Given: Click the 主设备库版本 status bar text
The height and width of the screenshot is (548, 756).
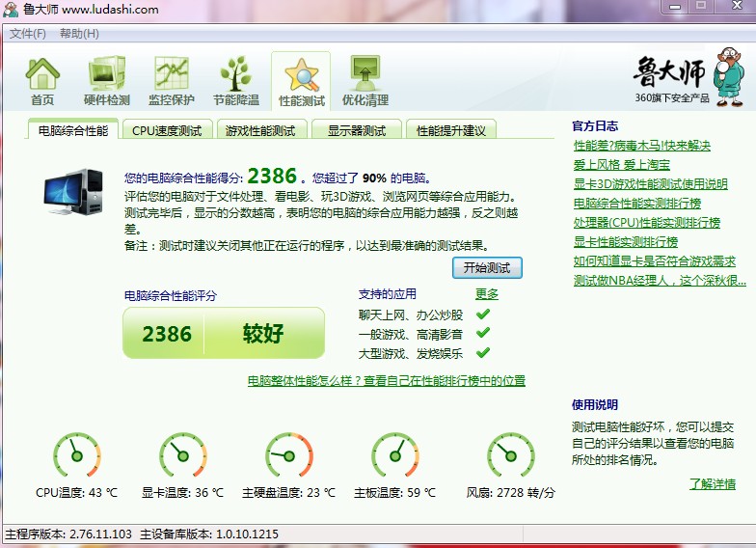Looking at the screenshot, I should [x=208, y=534].
